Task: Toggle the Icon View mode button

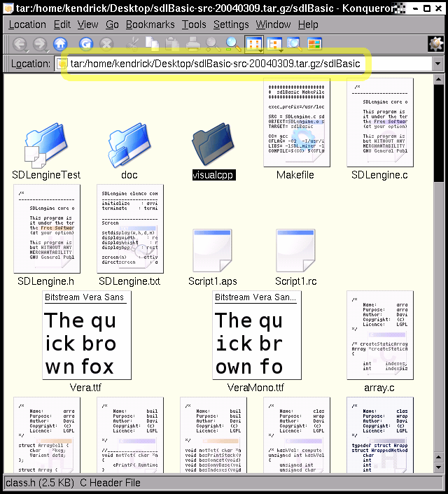Action: [x=254, y=44]
